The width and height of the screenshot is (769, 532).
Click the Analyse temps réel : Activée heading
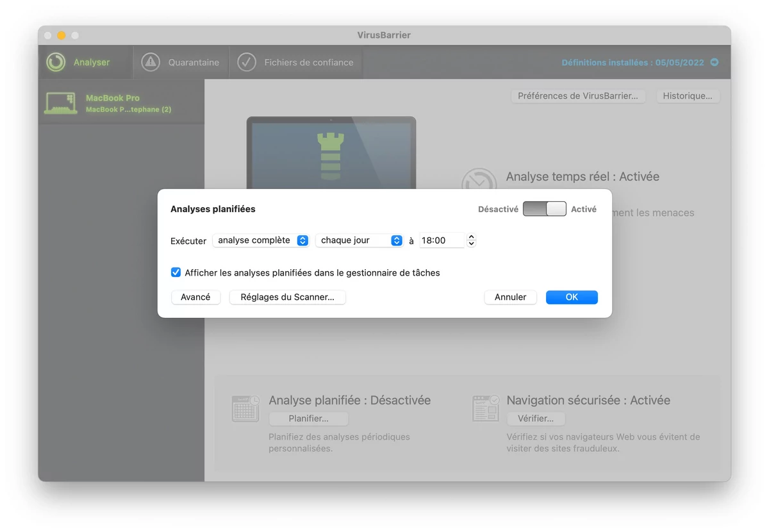[583, 176]
